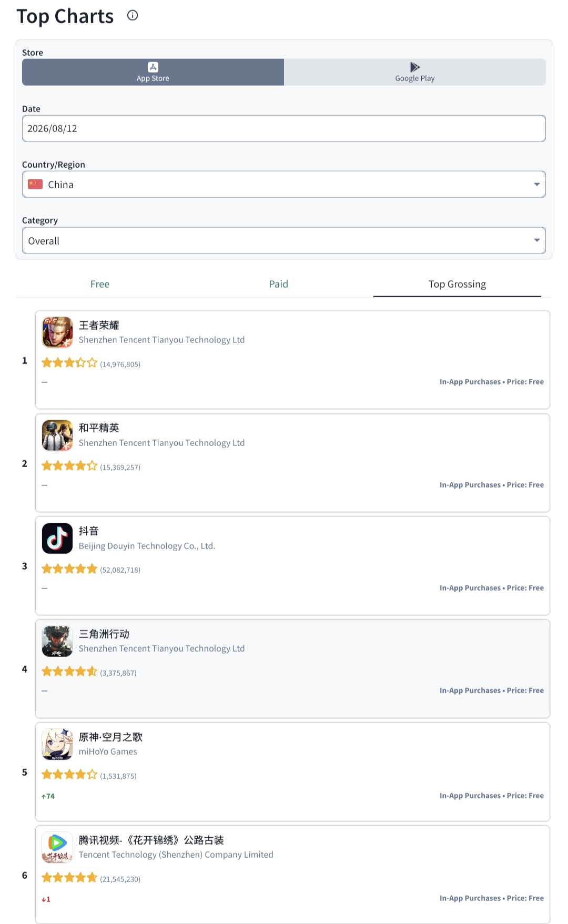The width and height of the screenshot is (568, 924).
Task: Expand the Country/Region dropdown arrow
Action: coord(537,185)
